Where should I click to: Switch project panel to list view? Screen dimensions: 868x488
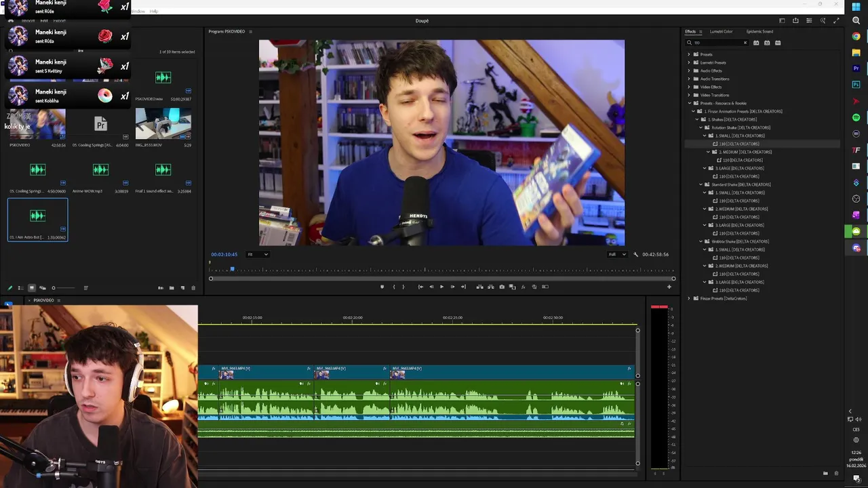pos(20,288)
